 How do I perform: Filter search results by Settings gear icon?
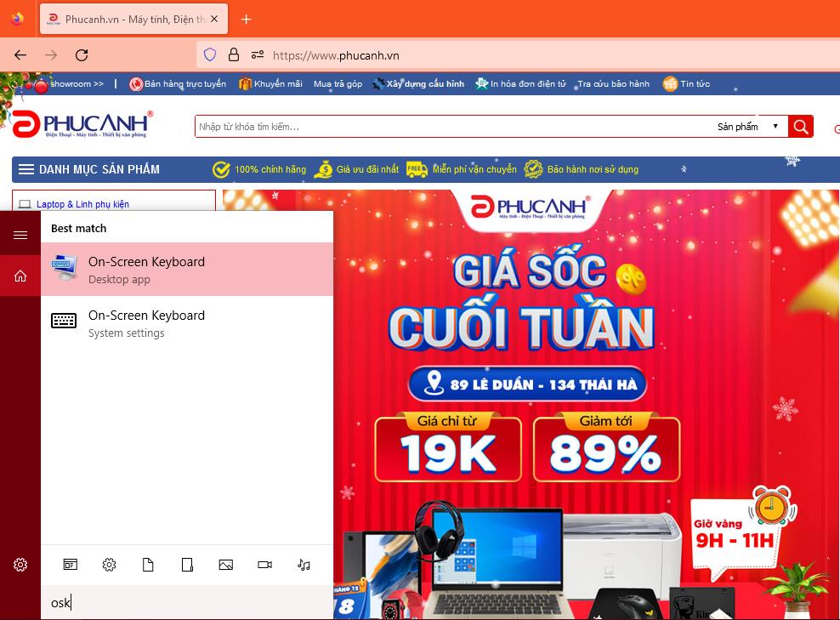(110, 564)
